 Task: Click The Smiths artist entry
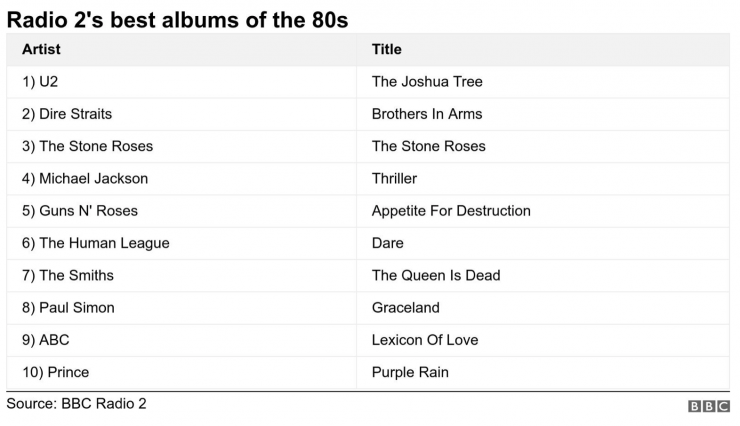67,275
